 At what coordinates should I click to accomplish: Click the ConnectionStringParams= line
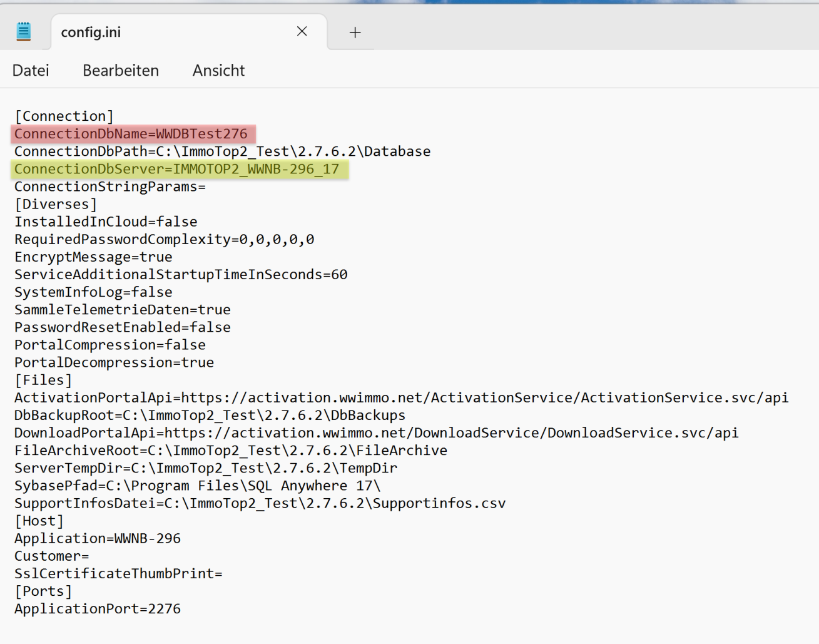tap(110, 187)
